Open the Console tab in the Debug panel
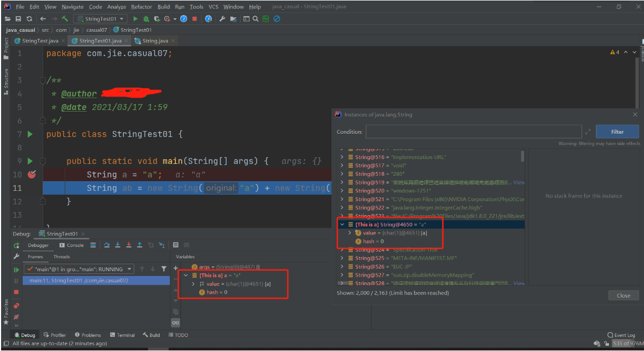644x351 pixels. [71, 245]
